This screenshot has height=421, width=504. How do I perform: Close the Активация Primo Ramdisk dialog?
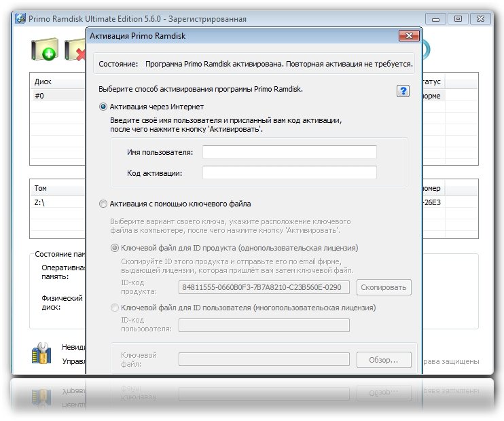tap(408, 35)
